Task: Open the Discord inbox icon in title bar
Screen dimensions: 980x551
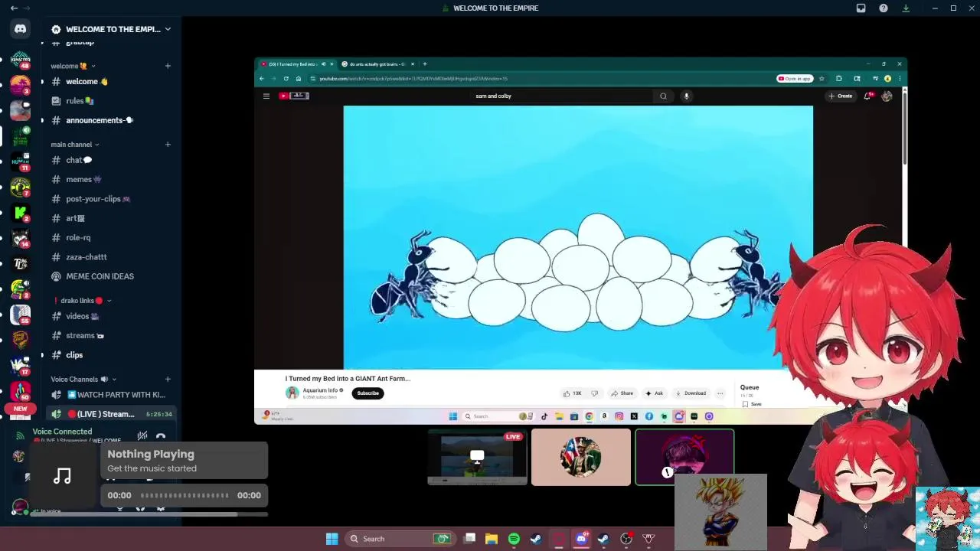Action: coord(861,8)
